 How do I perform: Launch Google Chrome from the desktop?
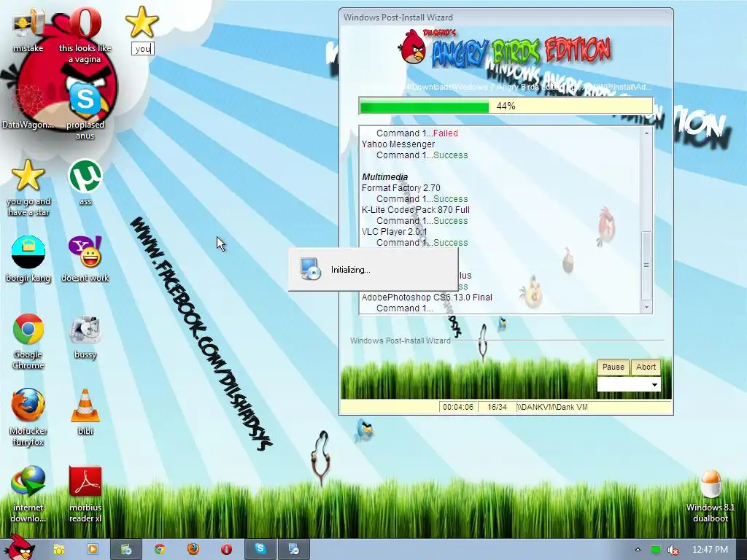(x=28, y=341)
